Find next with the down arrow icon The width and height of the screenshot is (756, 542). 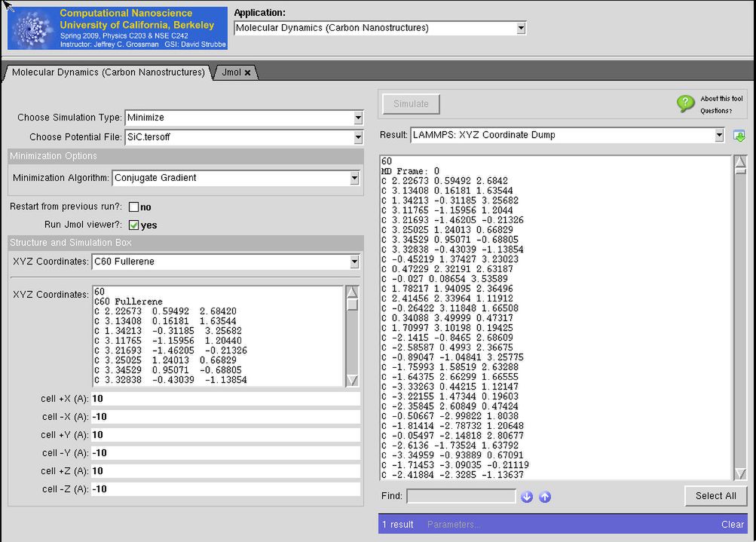click(x=527, y=497)
